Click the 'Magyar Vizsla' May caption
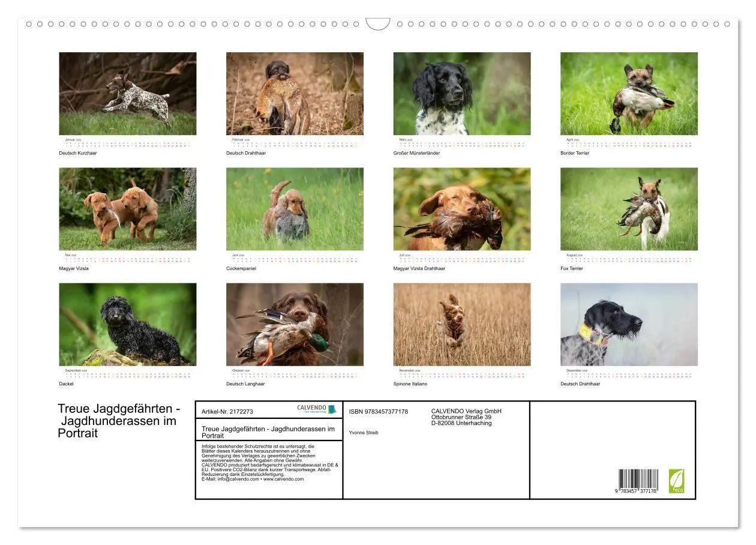Screen dimensions: 756x545 point(74,268)
